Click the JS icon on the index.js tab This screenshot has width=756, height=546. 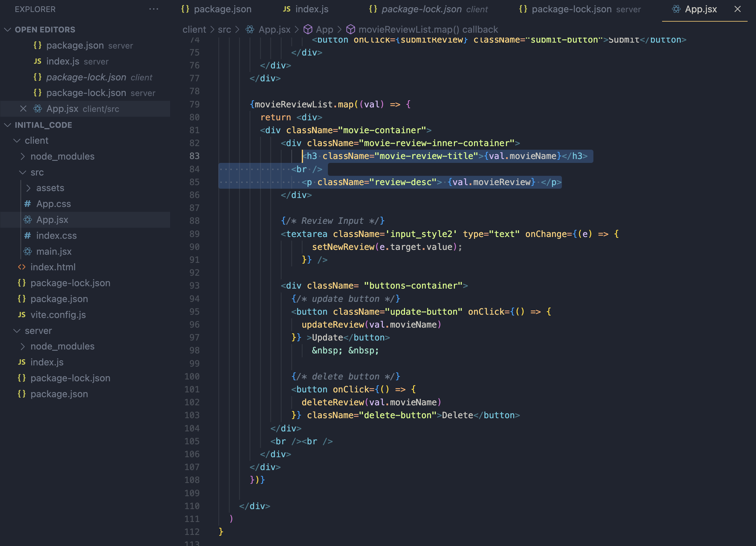[x=286, y=9]
